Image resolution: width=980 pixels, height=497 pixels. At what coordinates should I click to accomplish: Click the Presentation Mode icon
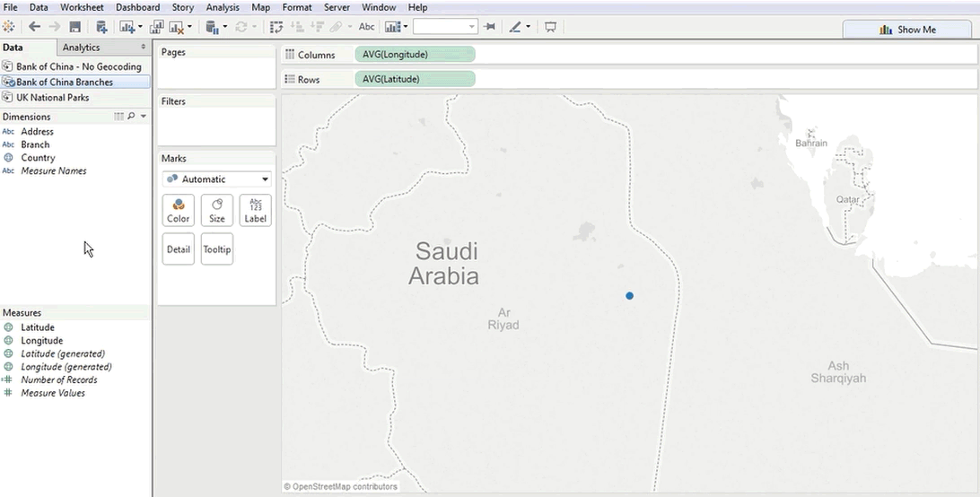[550, 27]
